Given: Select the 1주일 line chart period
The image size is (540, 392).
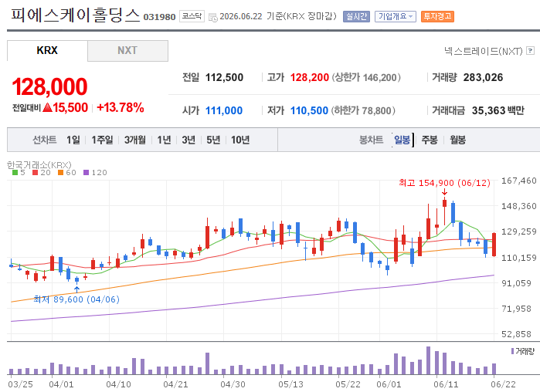Looking at the screenshot, I should pos(102,140).
